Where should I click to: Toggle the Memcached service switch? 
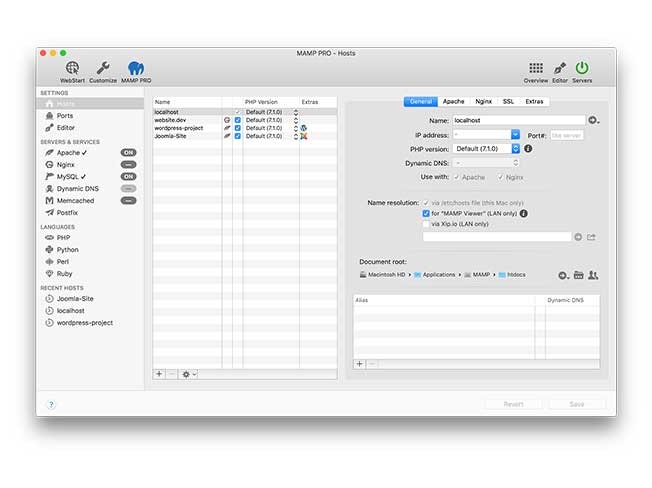point(128,201)
